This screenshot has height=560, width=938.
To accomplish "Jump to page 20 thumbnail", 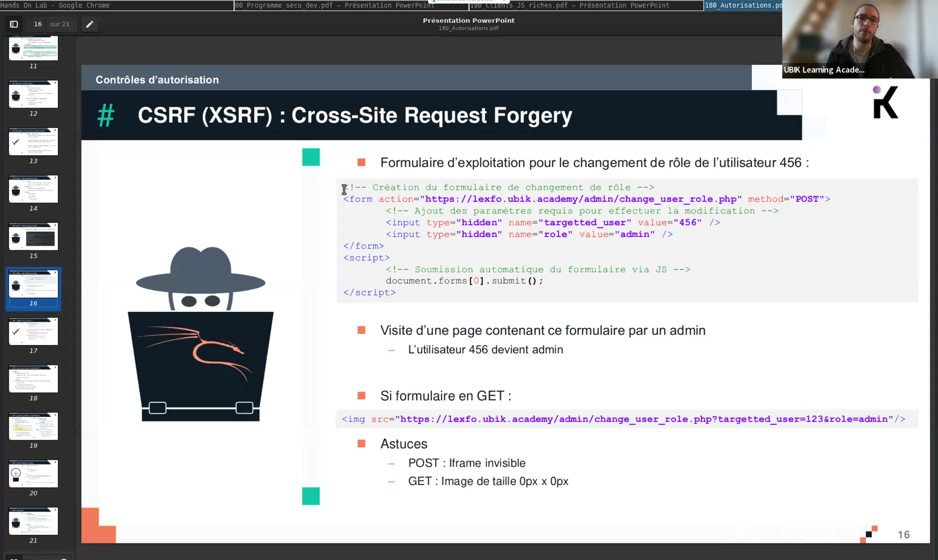I will click(x=33, y=474).
